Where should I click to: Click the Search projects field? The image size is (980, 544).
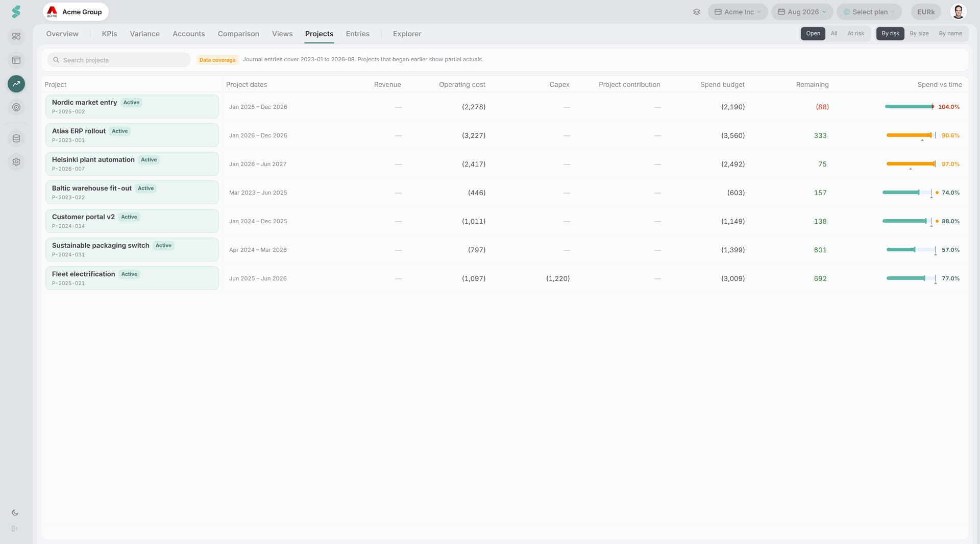(x=119, y=60)
